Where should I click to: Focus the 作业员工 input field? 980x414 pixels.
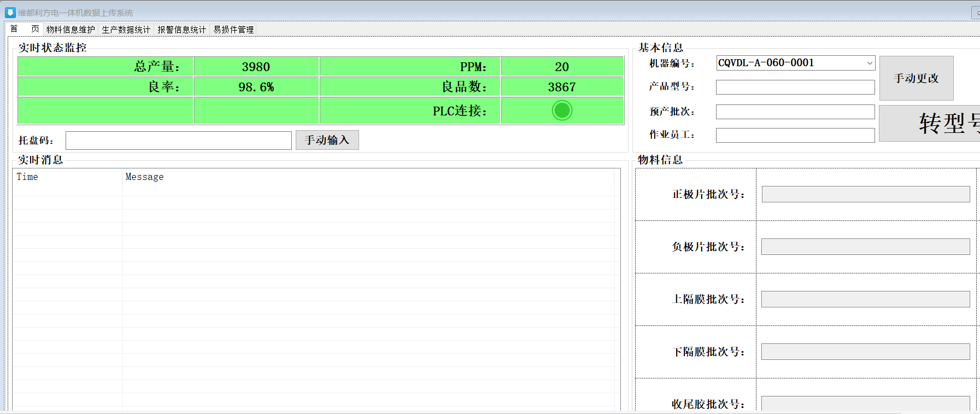[795, 135]
